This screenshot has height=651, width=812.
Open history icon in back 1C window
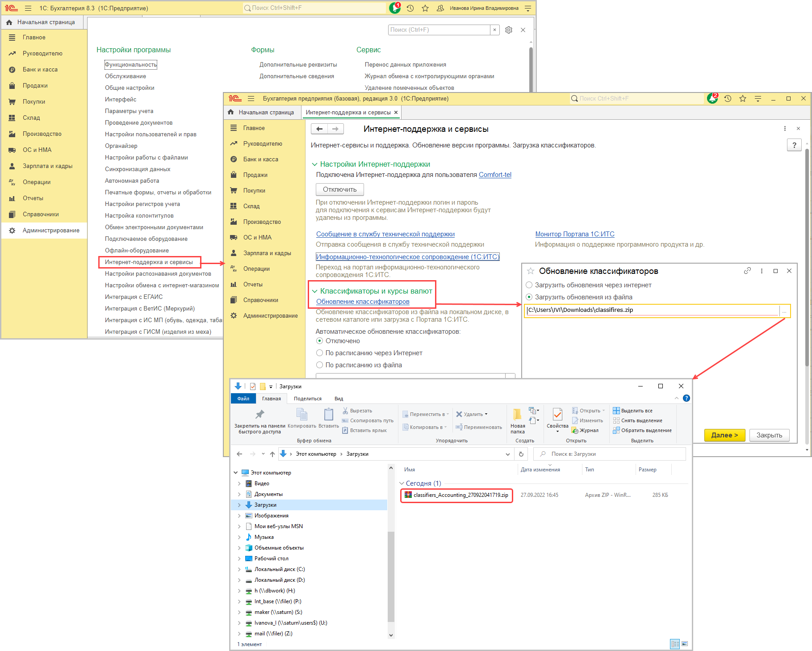click(410, 8)
